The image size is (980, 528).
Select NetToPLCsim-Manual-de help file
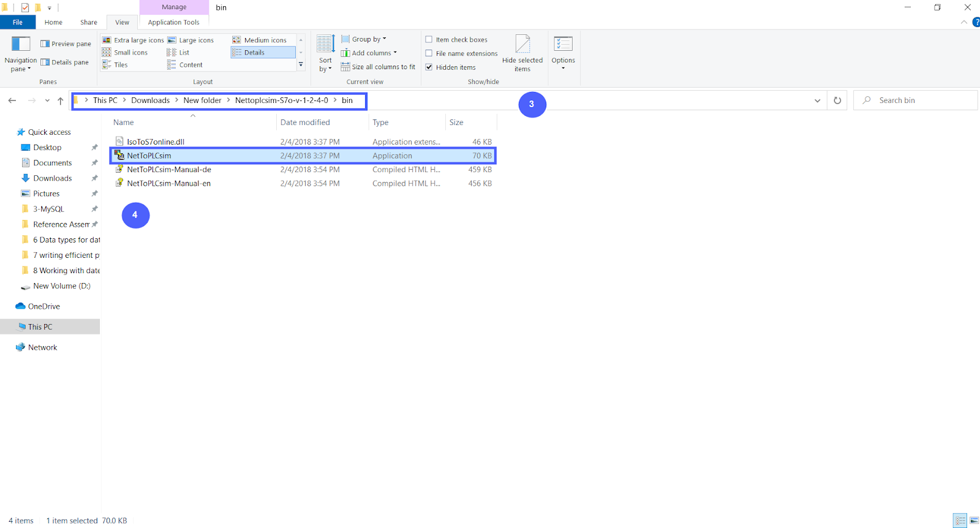pyautogui.click(x=303, y=170)
